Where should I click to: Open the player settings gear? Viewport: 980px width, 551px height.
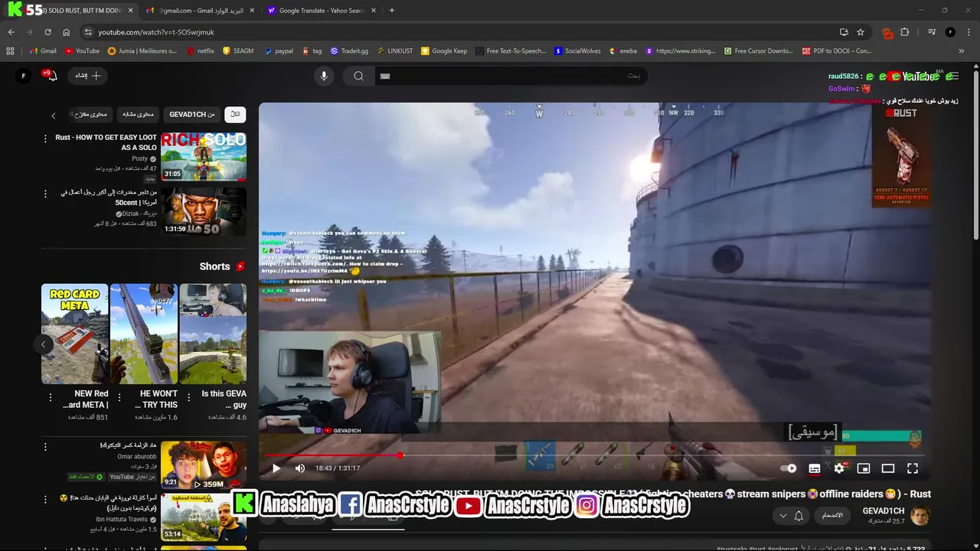pos(839,468)
